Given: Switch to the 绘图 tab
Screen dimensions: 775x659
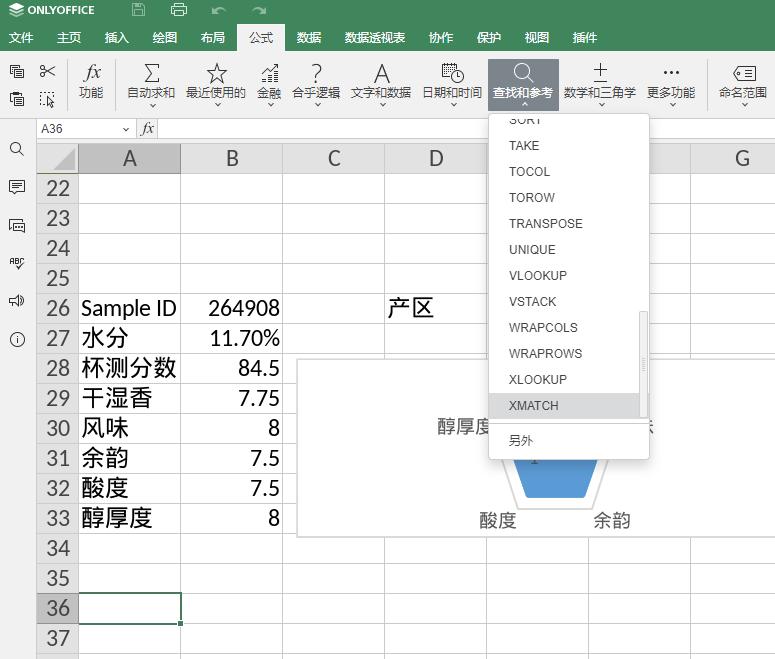Looking at the screenshot, I should [x=165, y=38].
